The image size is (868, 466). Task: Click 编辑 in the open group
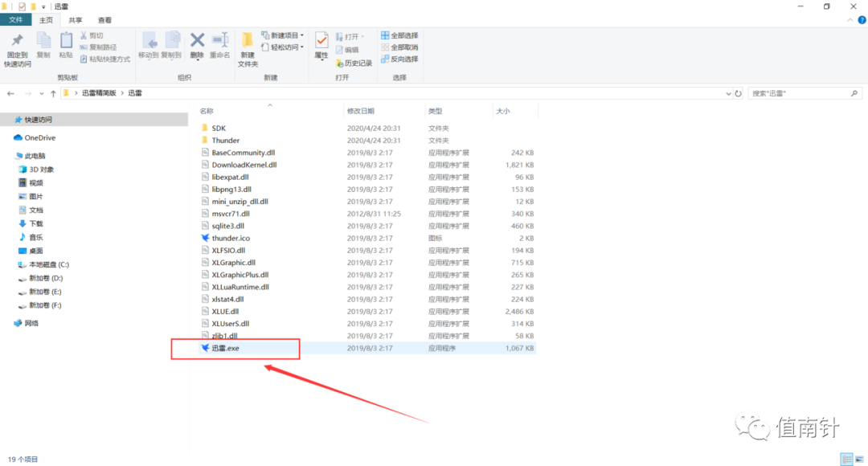pyautogui.click(x=348, y=50)
